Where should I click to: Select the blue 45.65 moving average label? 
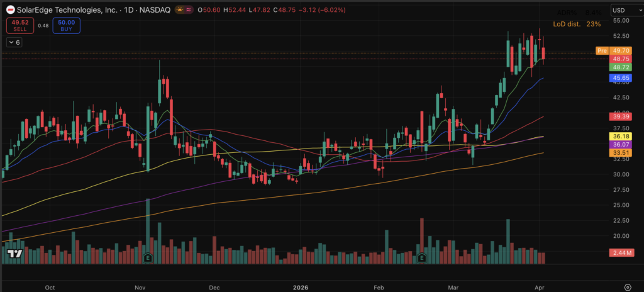[x=621, y=78]
